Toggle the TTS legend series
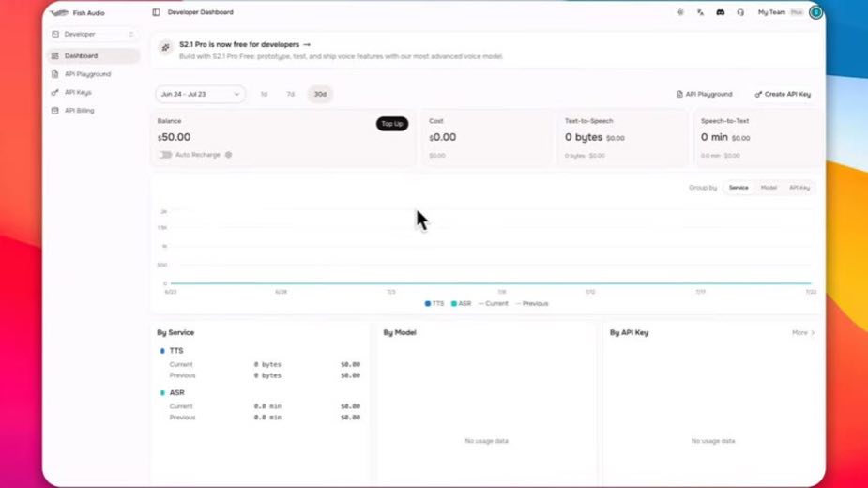Screen dimensions: 868x488 pyautogui.click(x=434, y=303)
